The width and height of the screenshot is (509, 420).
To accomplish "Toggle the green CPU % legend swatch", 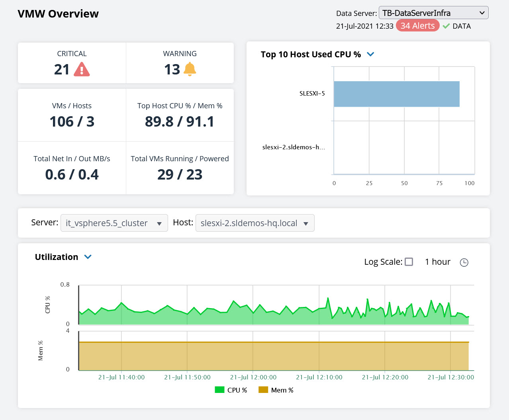I will pyautogui.click(x=219, y=390).
